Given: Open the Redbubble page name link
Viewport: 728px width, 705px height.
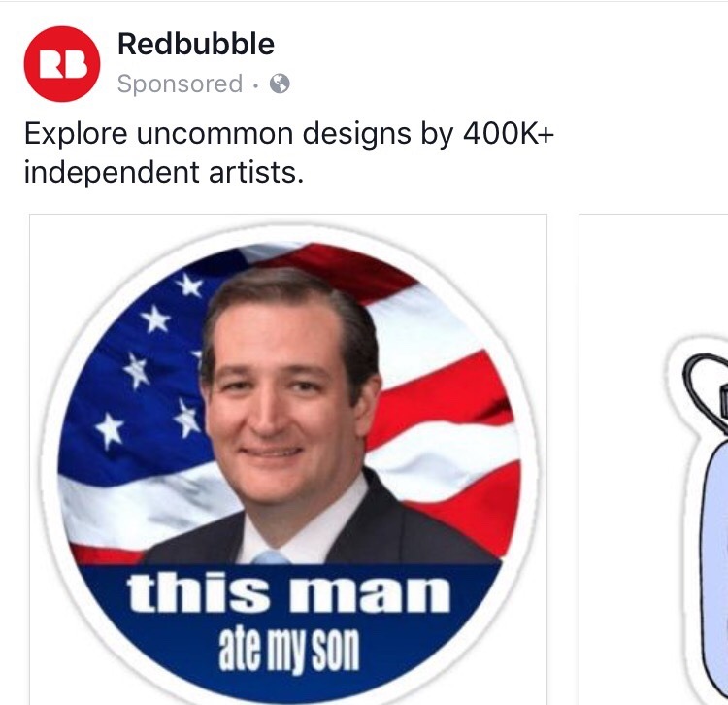Looking at the screenshot, I should click(195, 44).
